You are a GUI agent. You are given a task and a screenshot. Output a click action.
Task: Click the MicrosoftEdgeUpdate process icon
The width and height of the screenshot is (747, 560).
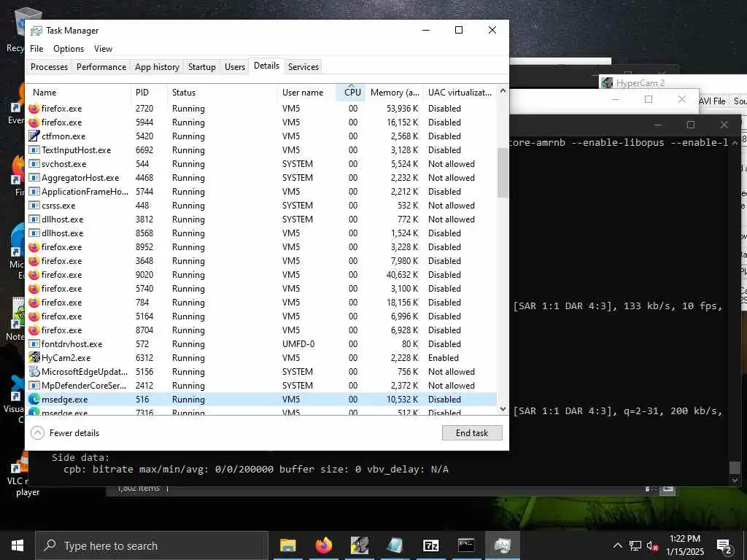[34, 371]
